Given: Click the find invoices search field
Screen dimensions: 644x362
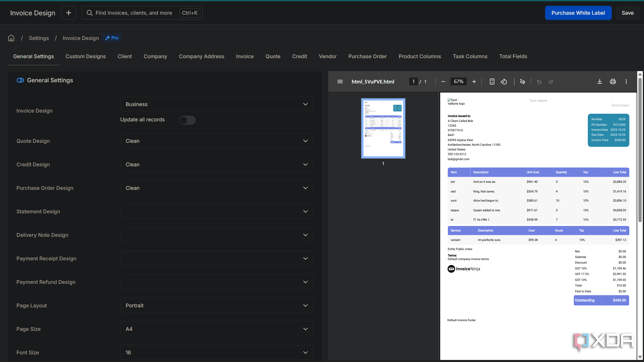Looking at the screenshot, I should pyautogui.click(x=142, y=13).
